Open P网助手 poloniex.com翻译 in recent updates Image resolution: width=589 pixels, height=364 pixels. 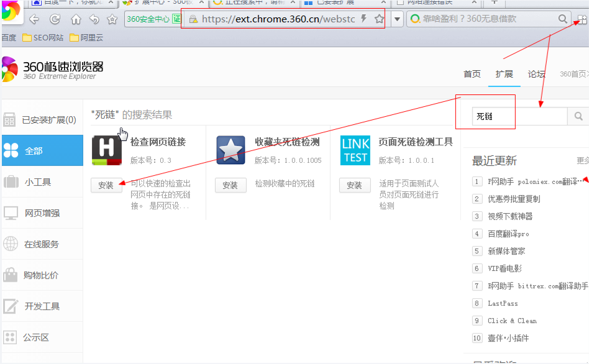point(536,181)
